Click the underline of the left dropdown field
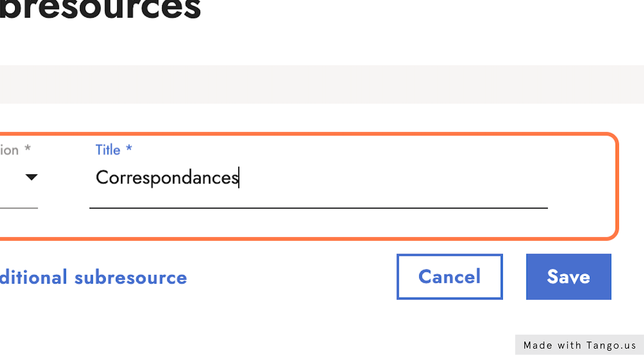Viewport: 644px width, 355px height. click(19, 208)
